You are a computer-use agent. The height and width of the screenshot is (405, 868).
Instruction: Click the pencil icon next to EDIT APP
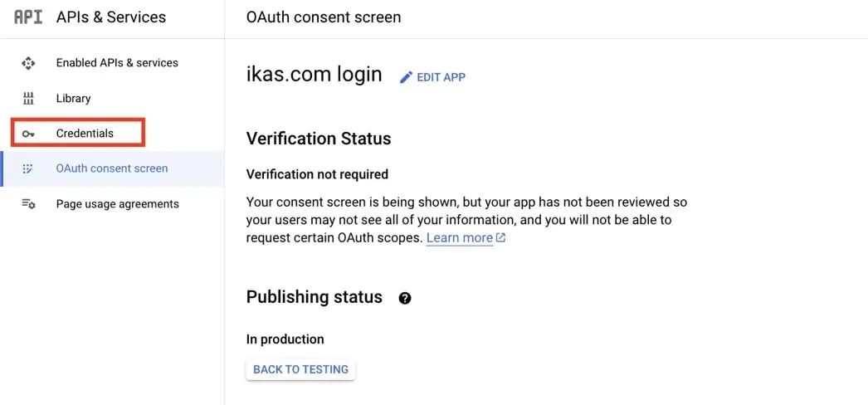[407, 77]
